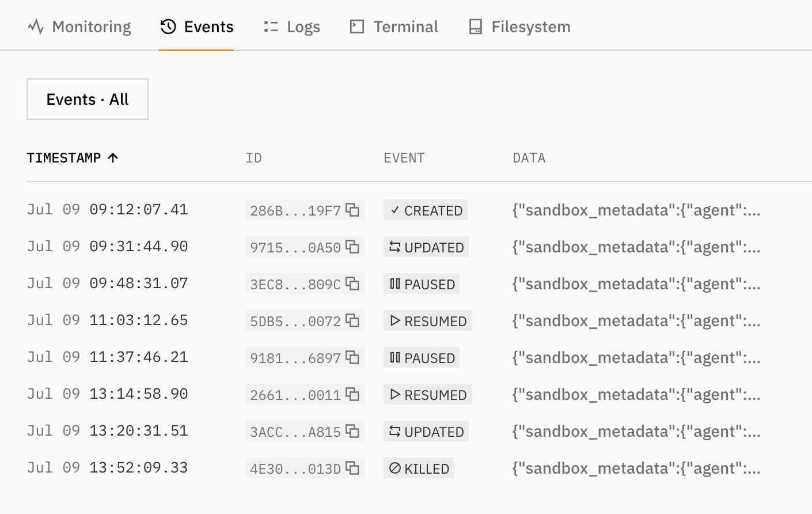Copy the ID 3ACC...A815
The width and height of the screenshot is (812, 514).
(352, 431)
